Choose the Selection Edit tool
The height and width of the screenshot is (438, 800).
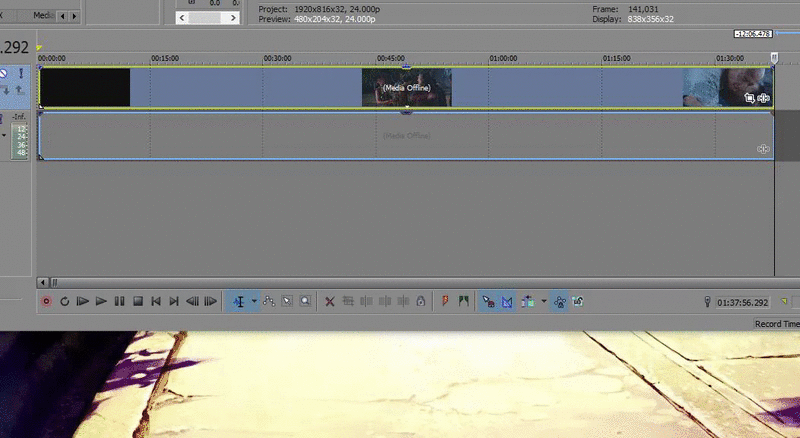tap(287, 301)
